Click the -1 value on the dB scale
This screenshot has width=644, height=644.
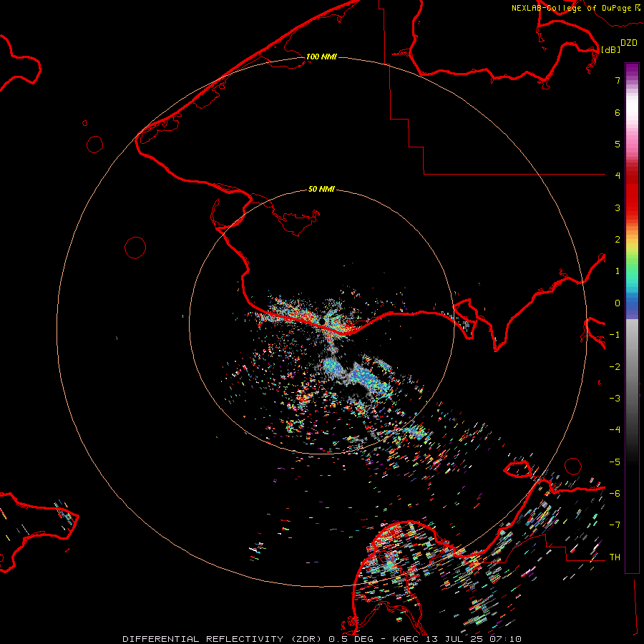(615, 335)
